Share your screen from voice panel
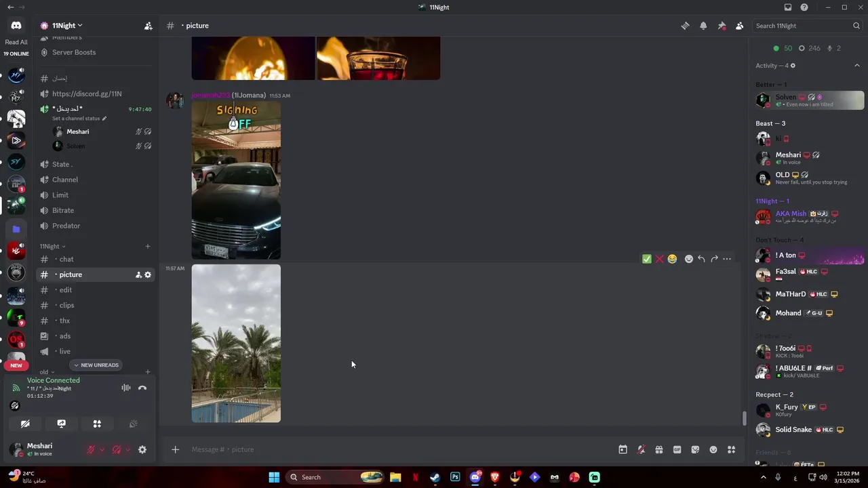Viewport: 868px width, 488px height. (61, 424)
